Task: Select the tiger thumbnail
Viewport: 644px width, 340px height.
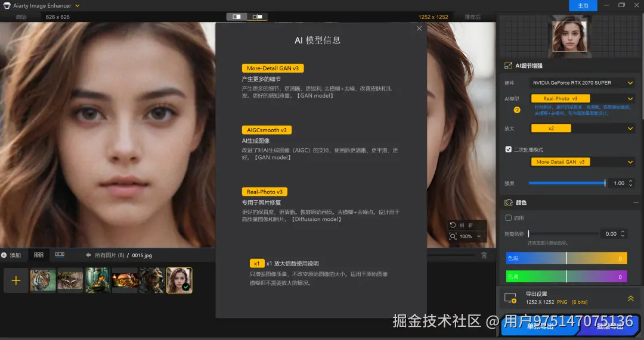Action: click(43, 280)
